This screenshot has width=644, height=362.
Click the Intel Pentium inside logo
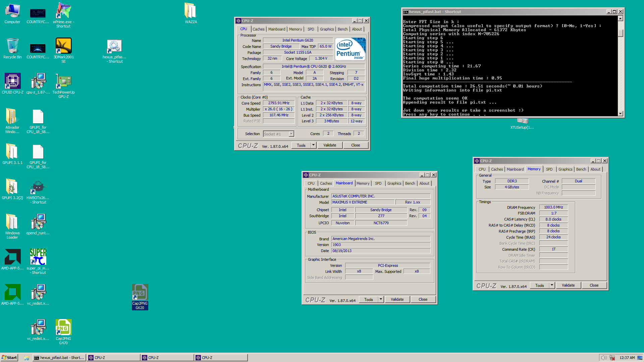[350, 49]
